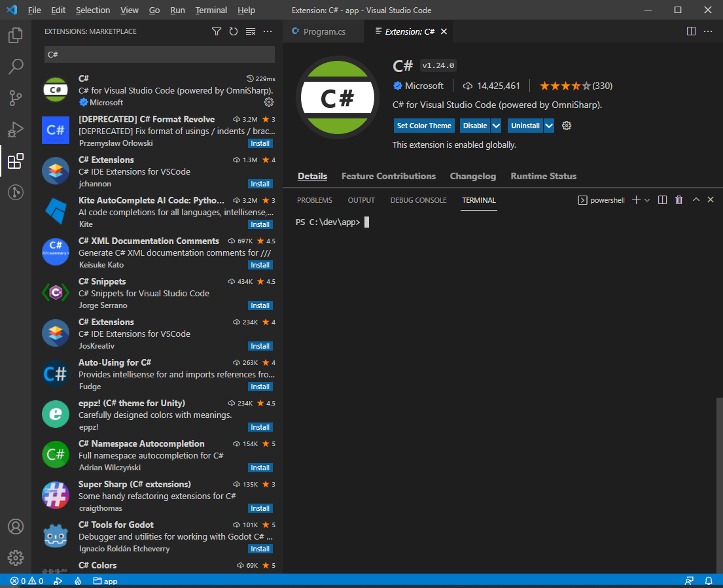The height and width of the screenshot is (588, 723).
Task: Click the feedback icon in status bar
Action: pos(689,581)
